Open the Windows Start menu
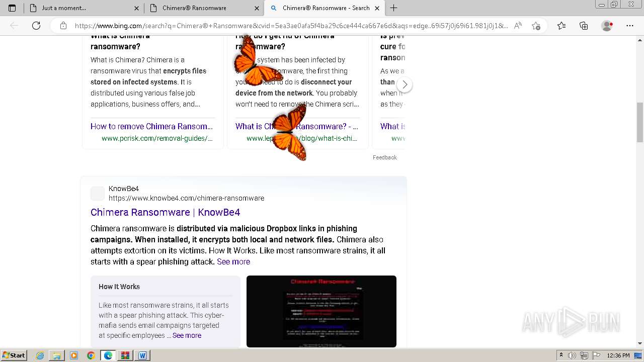The image size is (644, 362). click(14, 355)
